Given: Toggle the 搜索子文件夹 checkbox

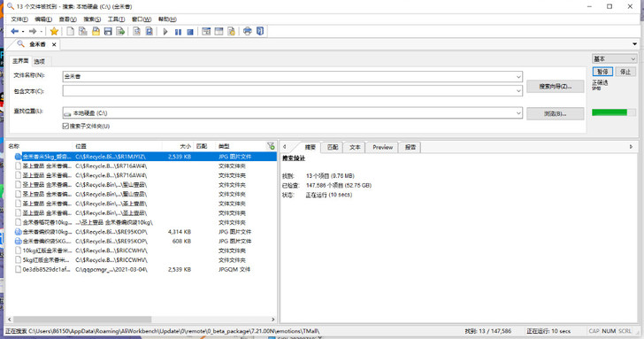Looking at the screenshot, I should coord(65,127).
